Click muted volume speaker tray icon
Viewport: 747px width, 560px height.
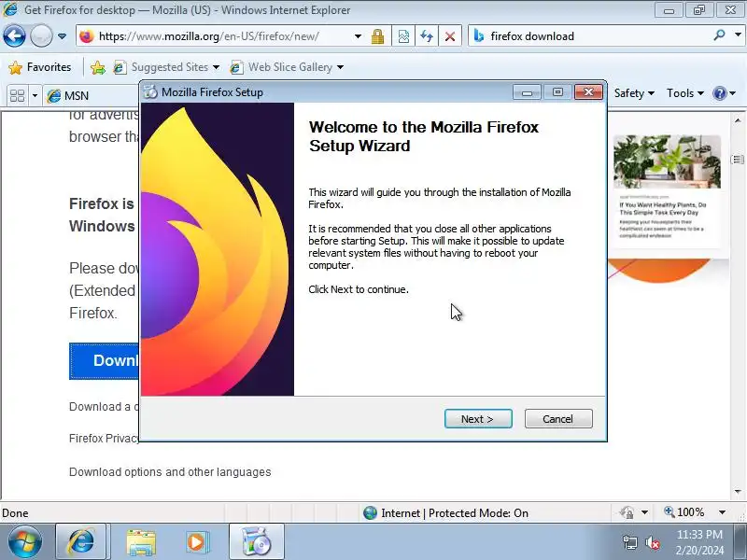coord(652,542)
